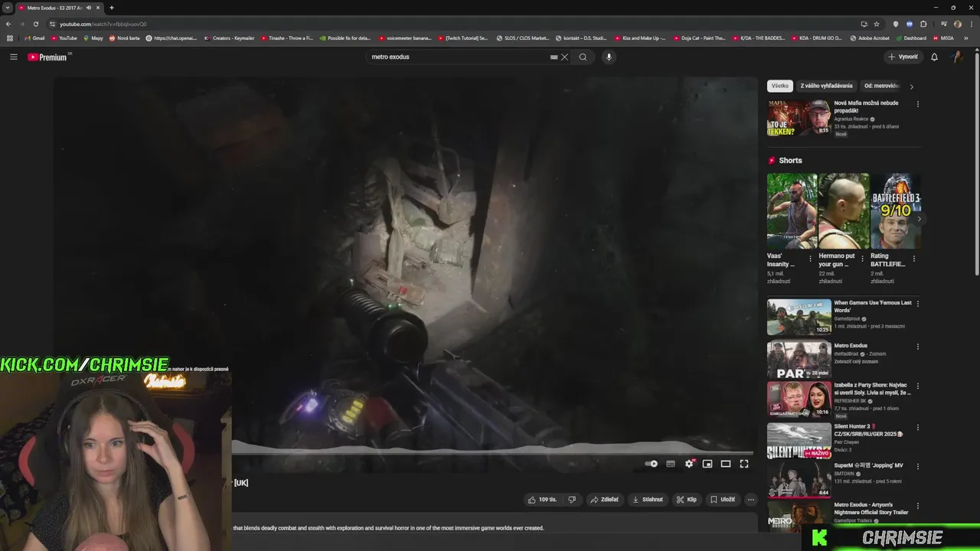Viewport: 980px width, 551px height.
Task: Open Creators - Keymailer bookmark
Action: coord(230,37)
